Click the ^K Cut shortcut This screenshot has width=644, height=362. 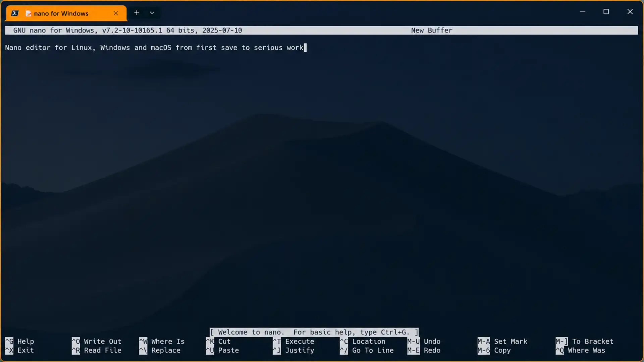pos(218,341)
